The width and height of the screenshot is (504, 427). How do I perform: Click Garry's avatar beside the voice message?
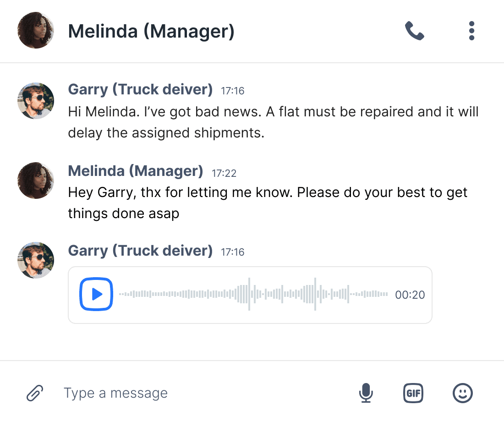coord(36,260)
